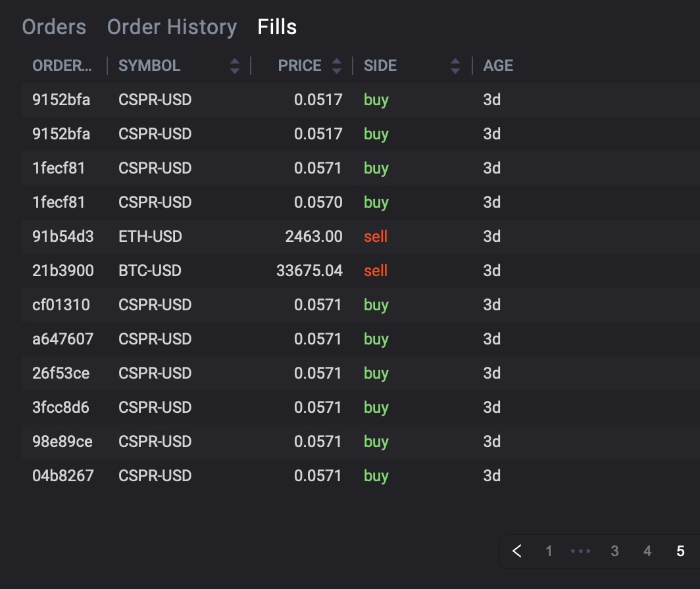Click the Symbol column sort arrows
Viewport: 700px width, 589px height.
235,66
